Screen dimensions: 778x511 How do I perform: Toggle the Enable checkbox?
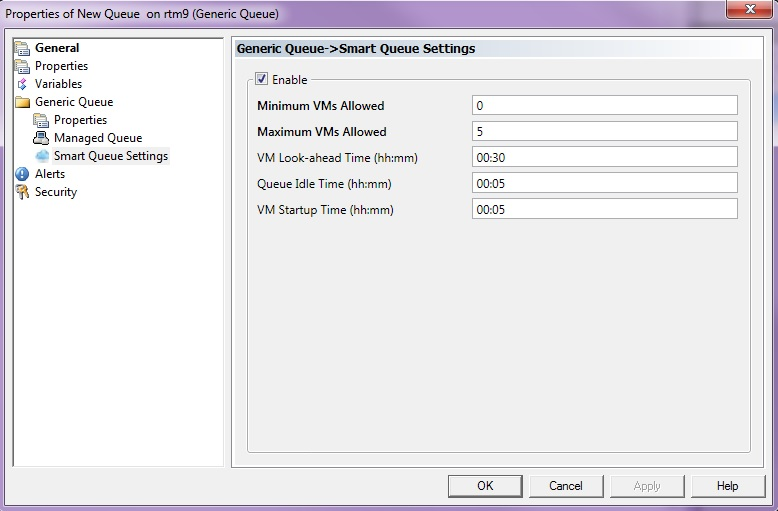click(262, 79)
